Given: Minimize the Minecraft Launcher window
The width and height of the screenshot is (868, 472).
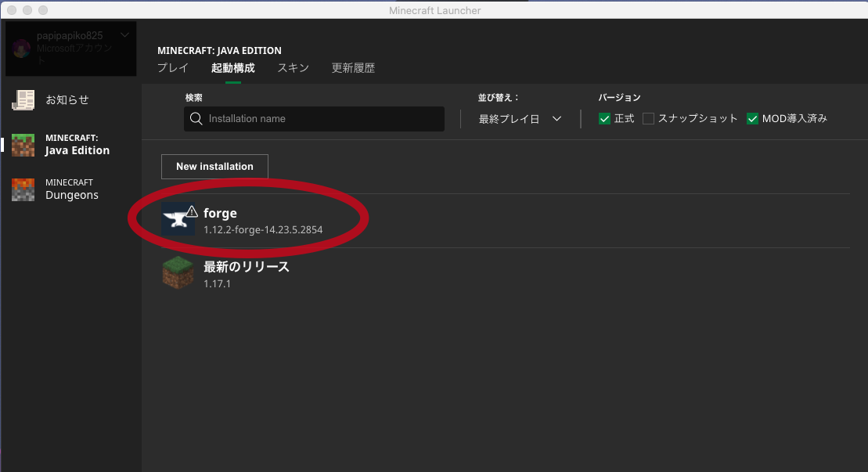Looking at the screenshot, I should pyautogui.click(x=27, y=10).
